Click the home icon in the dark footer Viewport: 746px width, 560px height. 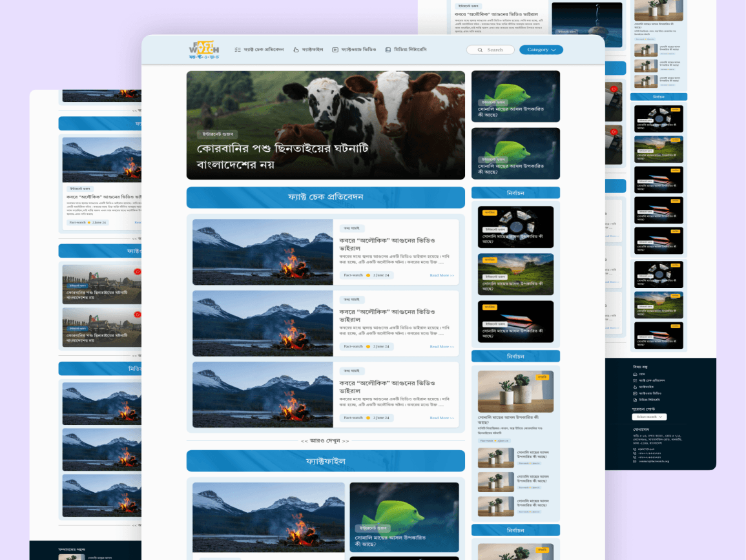click(635, 374)
